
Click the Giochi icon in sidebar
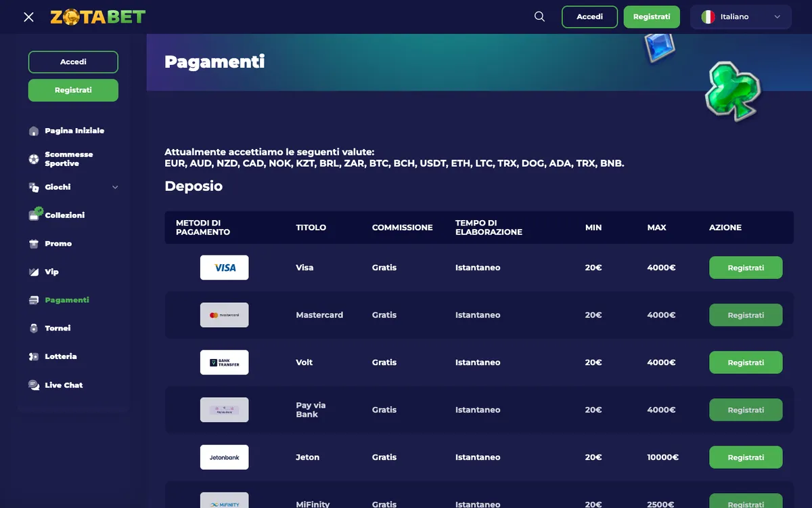tap(34, 187)
